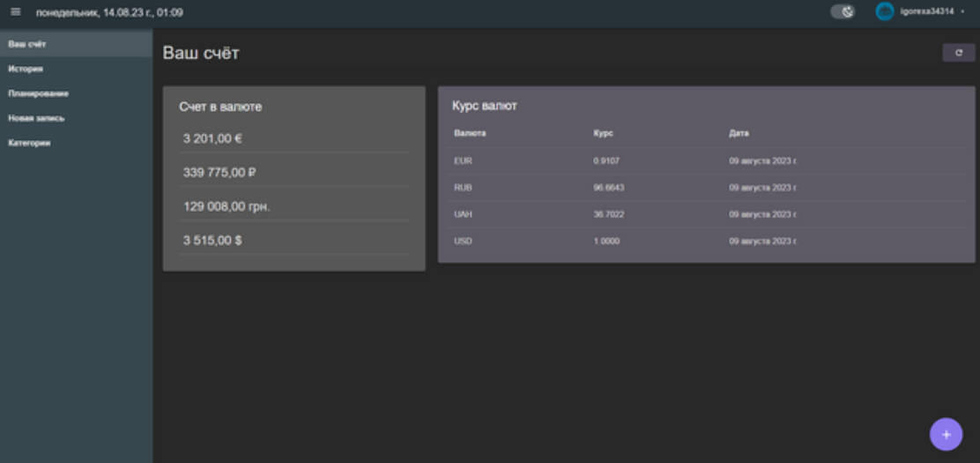980x463 pixels.
Task: Click the rate value 0.9107
Action: click(606, 161)
